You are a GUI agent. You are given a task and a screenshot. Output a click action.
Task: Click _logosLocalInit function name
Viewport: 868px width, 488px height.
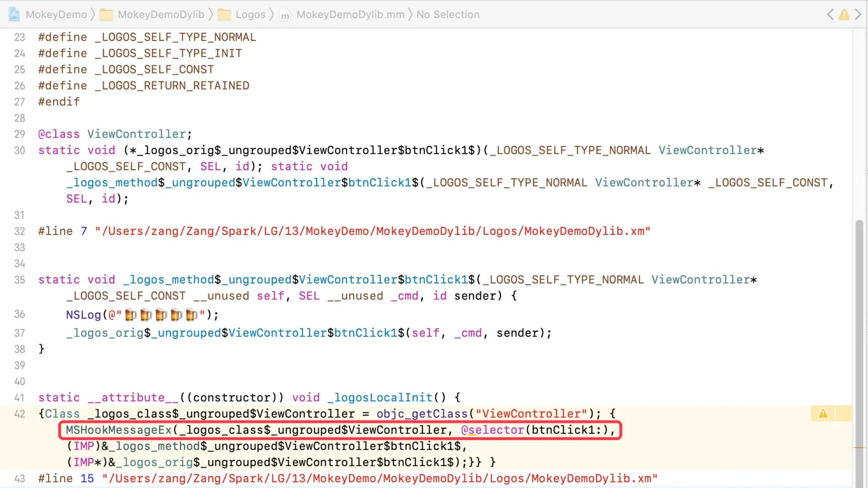pos(380,398)
